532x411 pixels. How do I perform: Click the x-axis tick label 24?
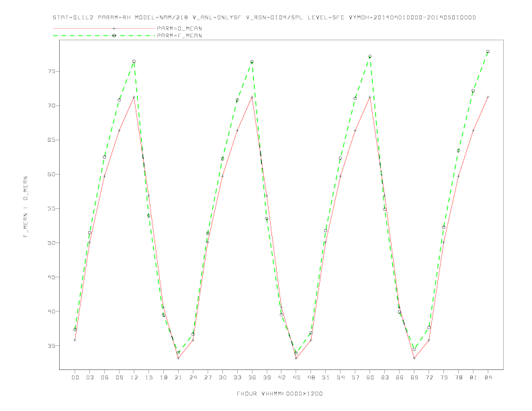pyautogui.click(x=193, y=377)
